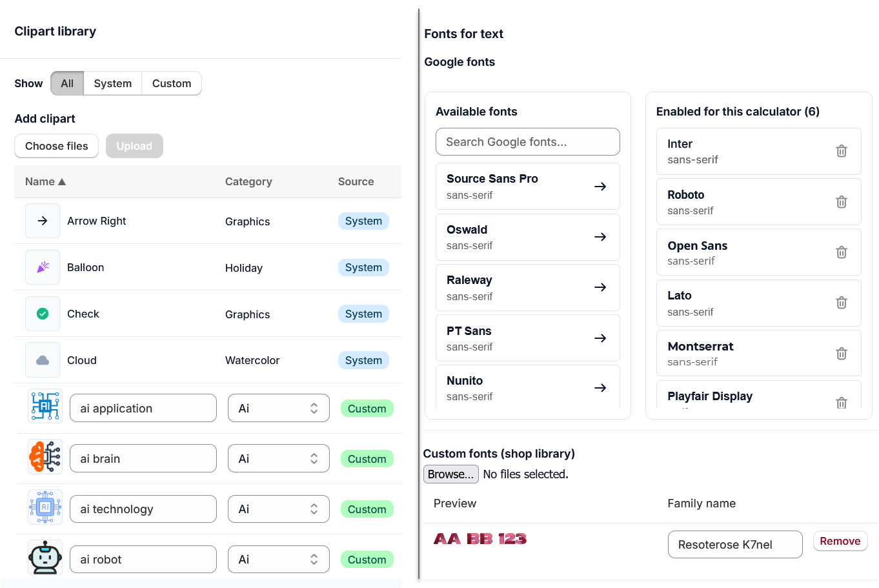Delete Inter font trash icon
Viewport: 879px width, 588px height.
point(842,151)
